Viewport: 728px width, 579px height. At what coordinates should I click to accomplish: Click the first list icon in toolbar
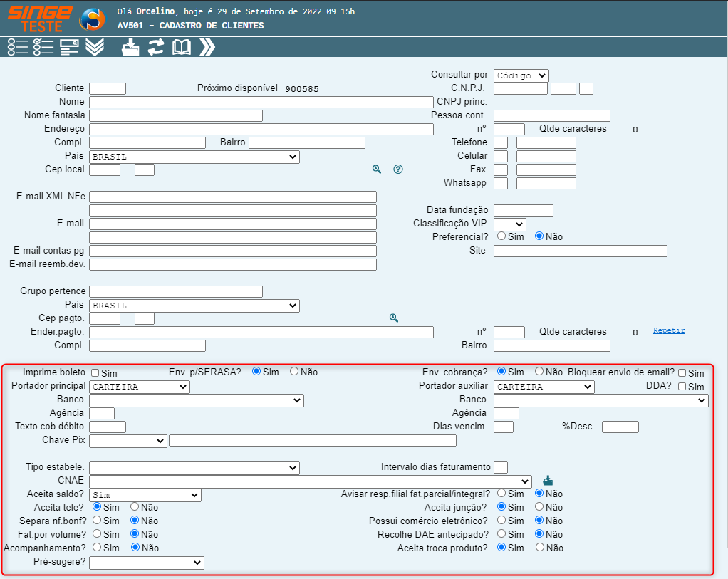[17, 48]
